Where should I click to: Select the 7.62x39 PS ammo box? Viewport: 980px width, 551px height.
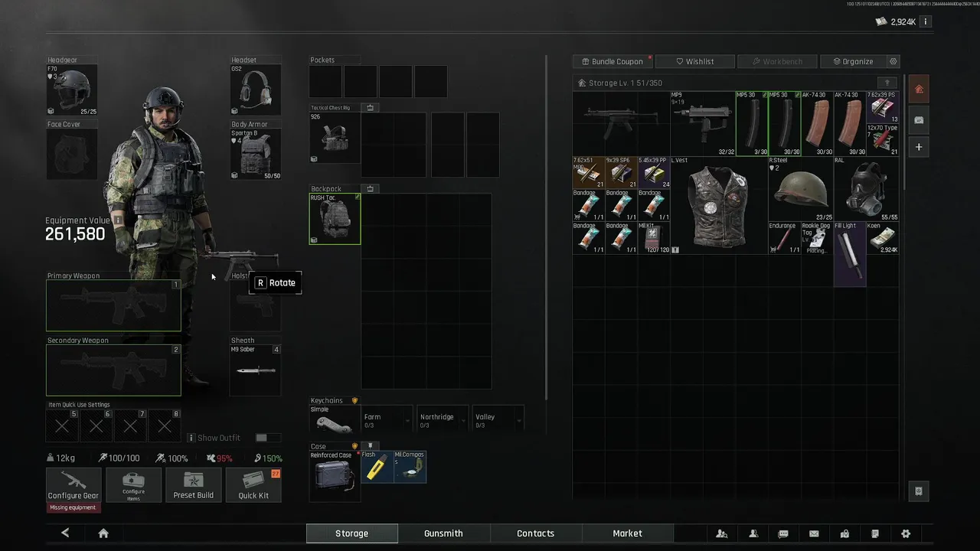click(x=883, y=107)
